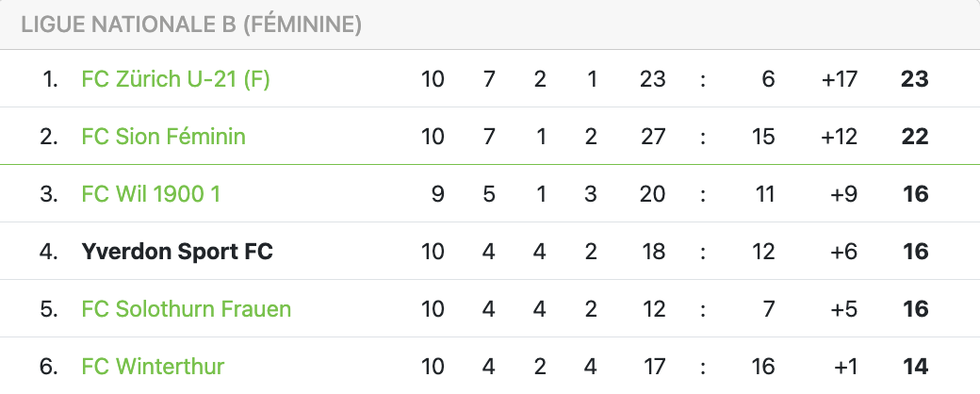Click FC Winterthur's +1 goal difference
Screen dimensions: 980x394
[843, 367]
